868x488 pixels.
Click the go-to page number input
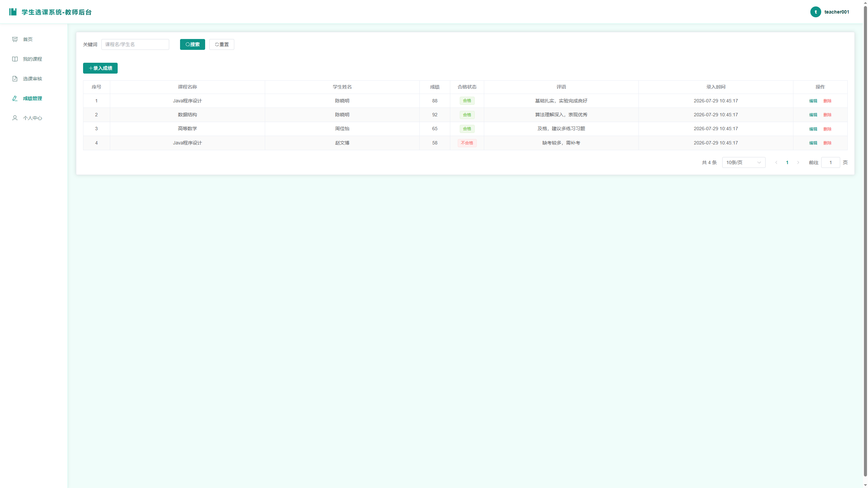point(830,162)
